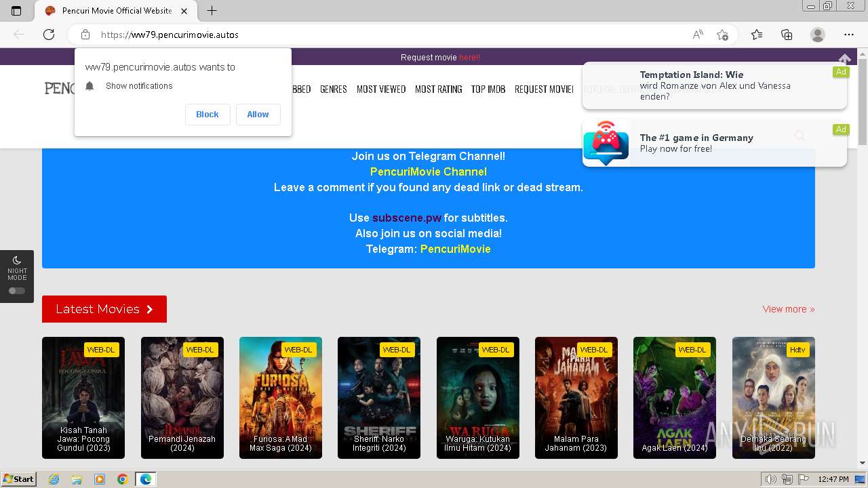Image resolution: width=868 pixels, height=488 pixels.
Task: Click the scrollbar down arrow
Action: (863, 463)
